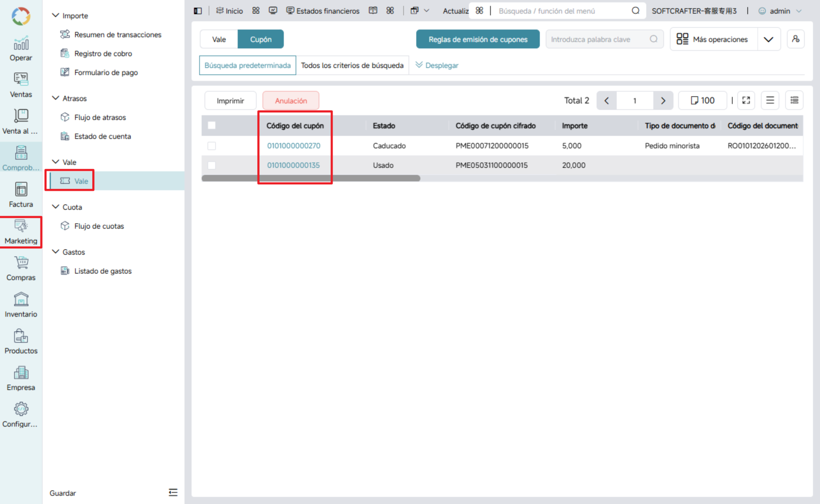This screenshot has width=820, height=504.
Task: Toggle the sidebar panel icon in top bar
Action: 198,11
